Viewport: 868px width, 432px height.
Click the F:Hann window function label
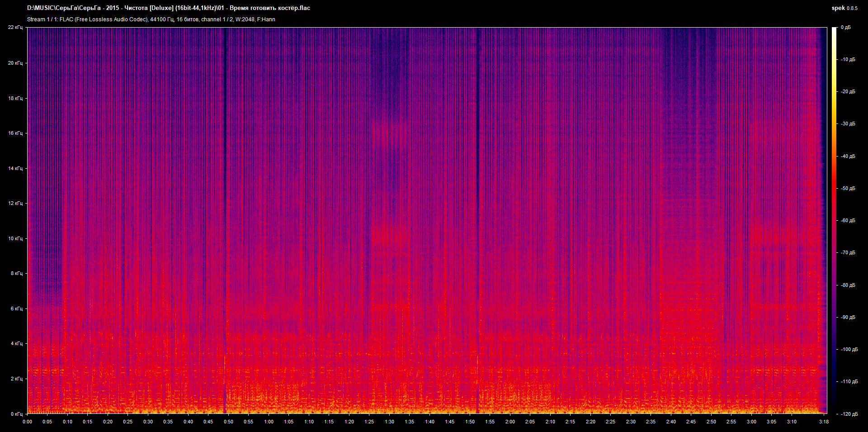click(x=269, y=19)
